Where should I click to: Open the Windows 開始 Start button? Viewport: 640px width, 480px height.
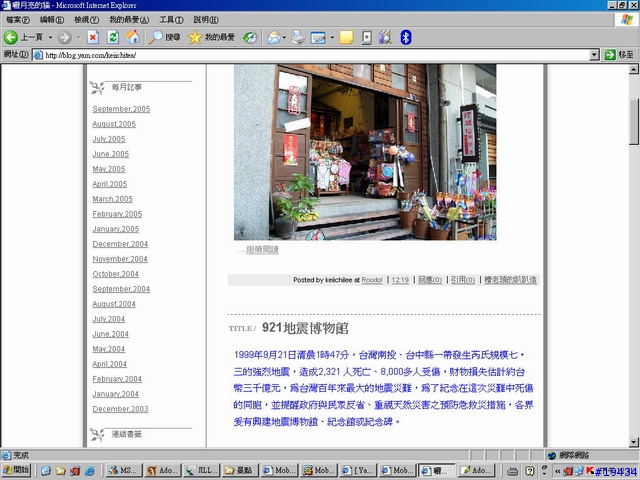coord(16,471)
